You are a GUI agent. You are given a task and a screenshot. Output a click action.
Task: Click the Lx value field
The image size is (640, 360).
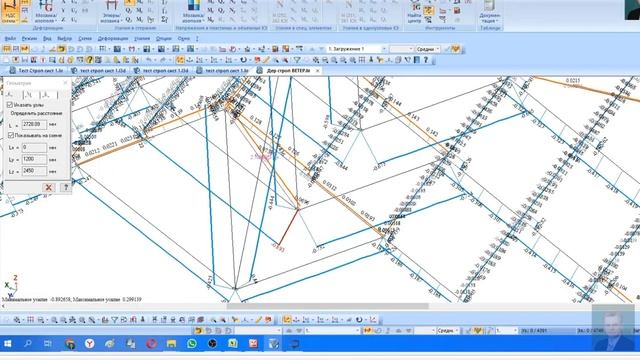point(34,147)
